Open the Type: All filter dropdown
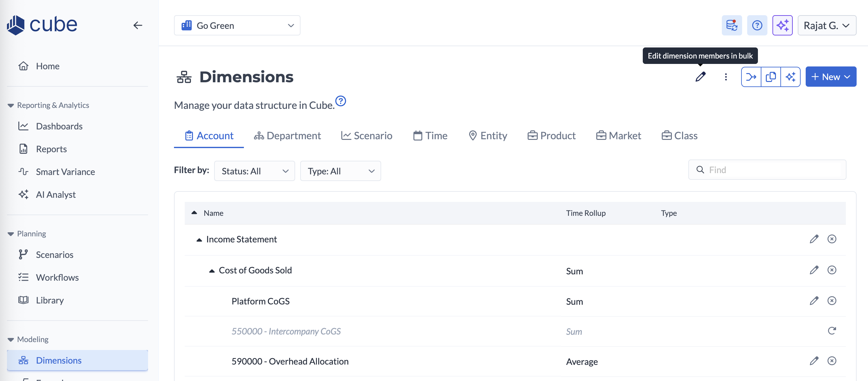 tap(340, 171)
